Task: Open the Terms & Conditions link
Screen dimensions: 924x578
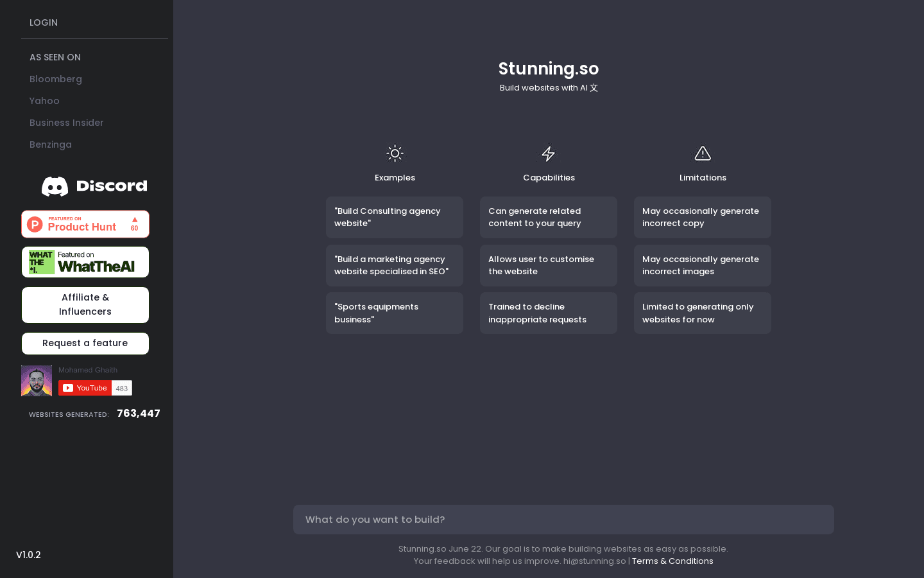Action: coord(672,561)
